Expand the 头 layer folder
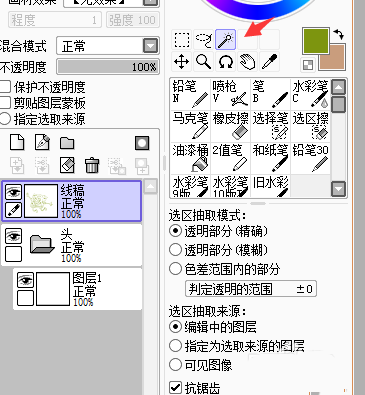The image size is (365, 395). click(x=42, y=245)
